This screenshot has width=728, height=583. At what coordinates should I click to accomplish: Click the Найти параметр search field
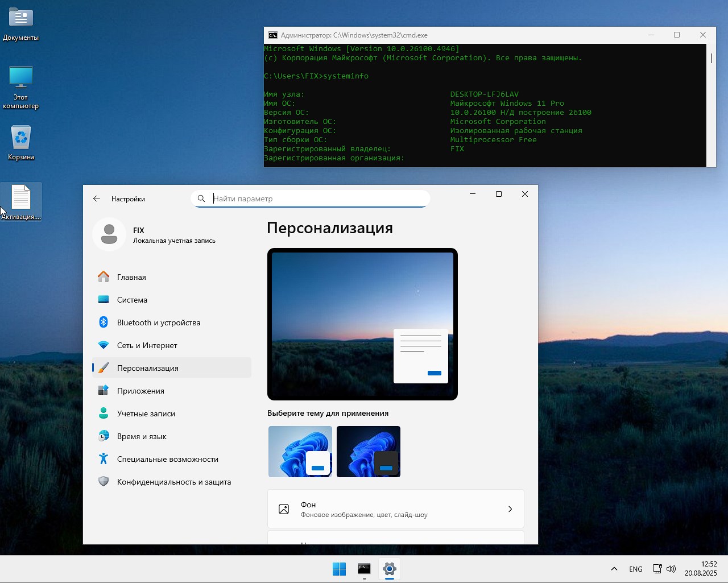[x=311, y=199]
